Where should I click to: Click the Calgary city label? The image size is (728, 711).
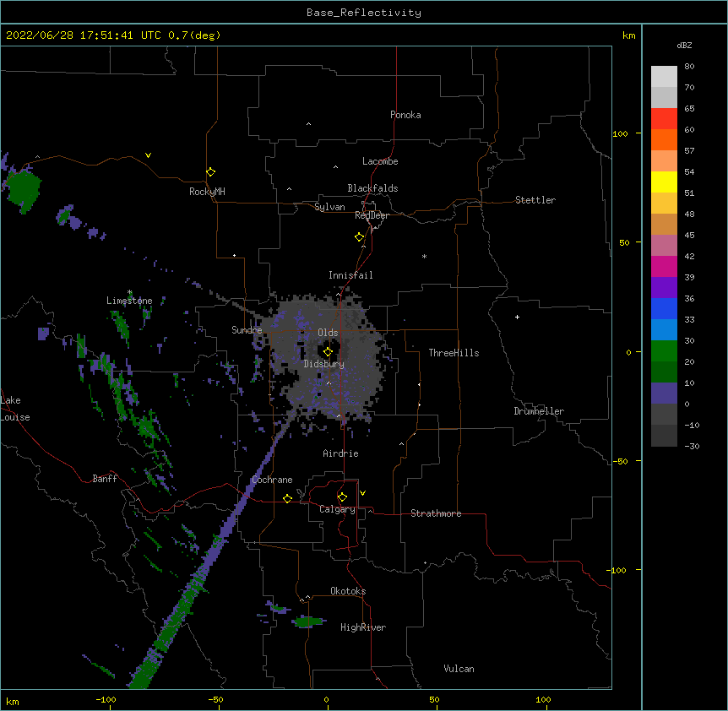click(337, 509)
